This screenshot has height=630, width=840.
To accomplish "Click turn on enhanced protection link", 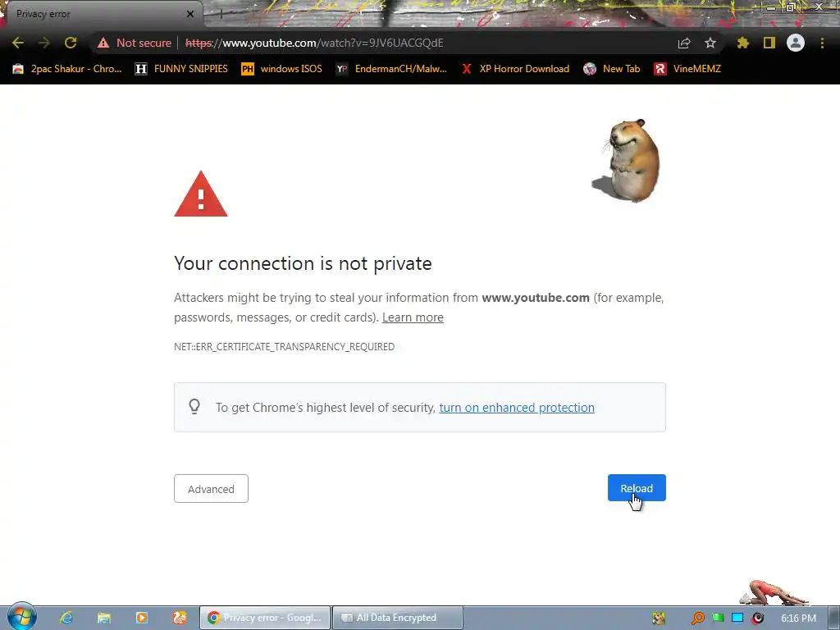I will tap(517, 407).
